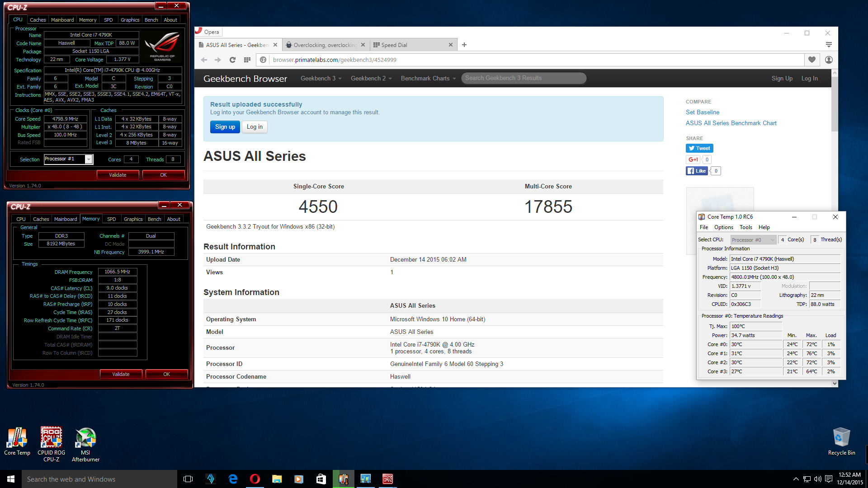Share result via Tweet button
This screenshot has width=868, height=488.
click(699, 148)
